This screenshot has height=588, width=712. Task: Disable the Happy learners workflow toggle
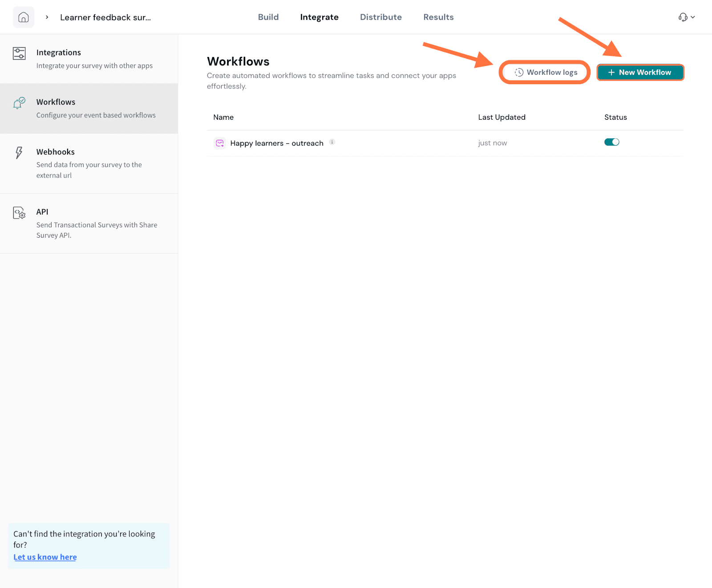(611, 142)
